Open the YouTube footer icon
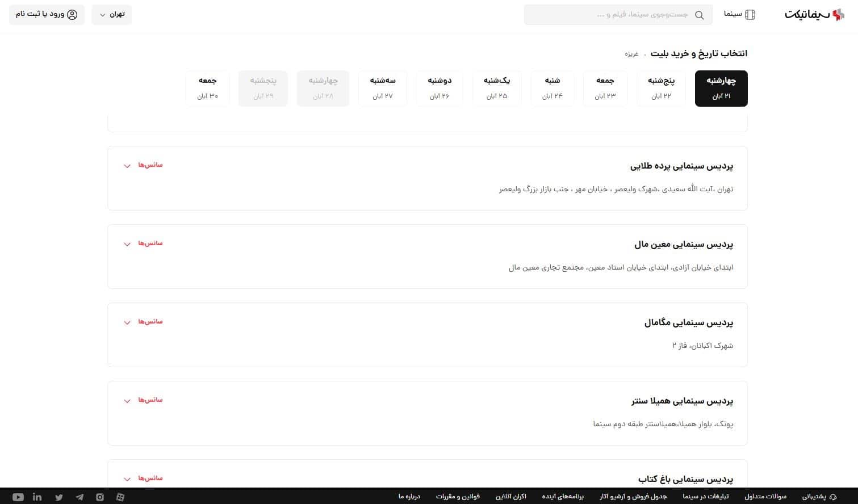The image size is (858, 504). click(x=18, y=497)
